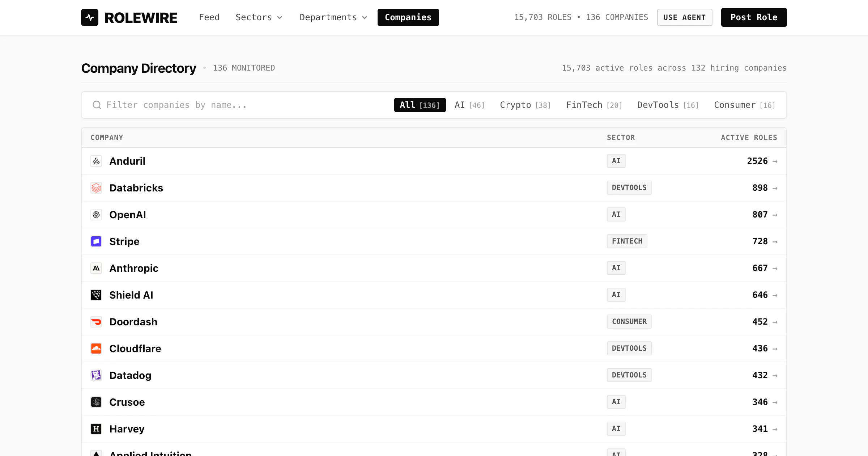Click the Stripe company logo icon
The height and width of the screenshot is (456, 868).
coord(96,241)
